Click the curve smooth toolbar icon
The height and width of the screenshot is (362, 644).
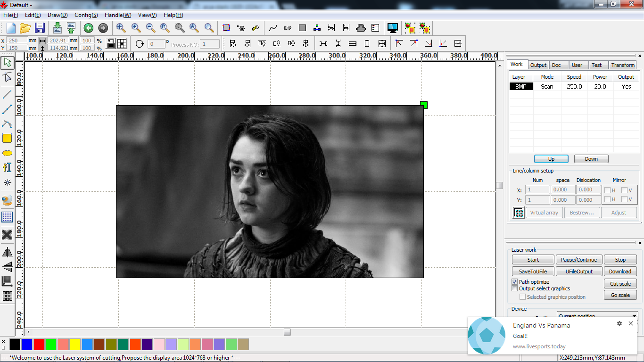pos(273,28)
